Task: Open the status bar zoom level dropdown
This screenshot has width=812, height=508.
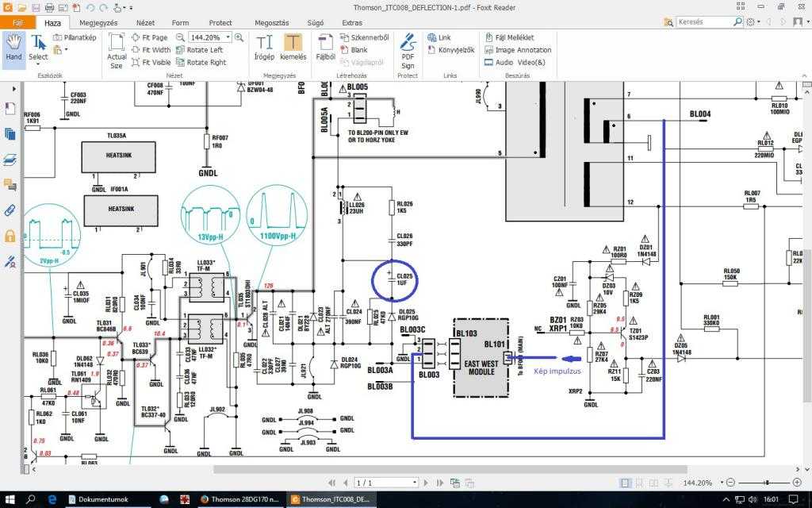Action: pyautogui.click(x=722, y=483)
